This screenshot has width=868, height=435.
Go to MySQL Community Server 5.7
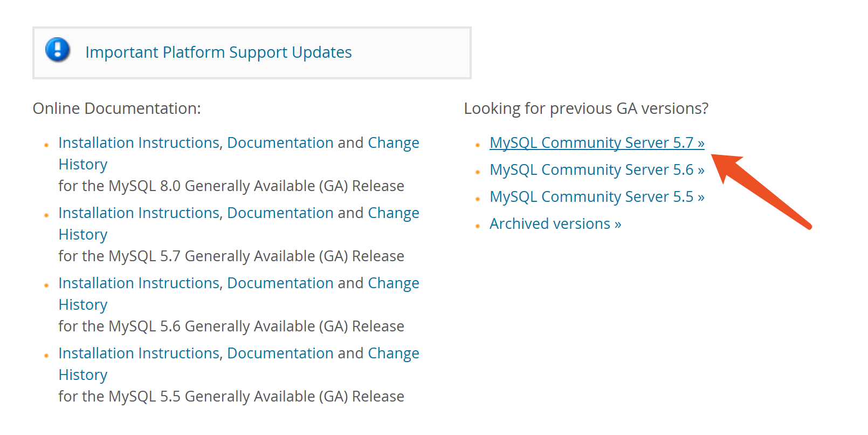pos(596,143)
